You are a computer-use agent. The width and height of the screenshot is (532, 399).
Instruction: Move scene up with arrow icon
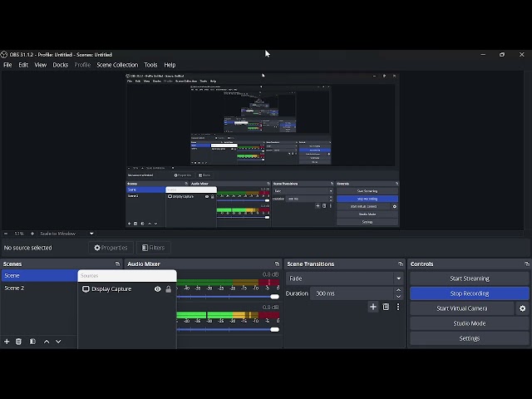click(47, 342)
